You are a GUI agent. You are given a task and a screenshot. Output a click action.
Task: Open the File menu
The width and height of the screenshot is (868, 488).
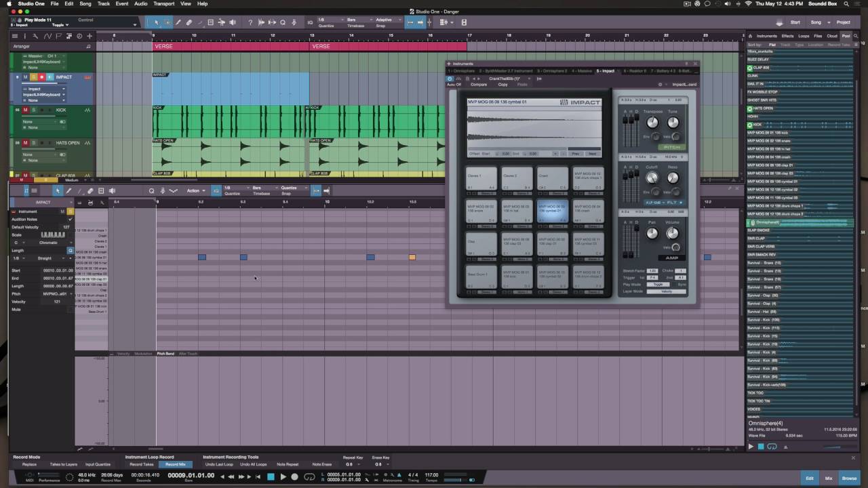(54, 3)
